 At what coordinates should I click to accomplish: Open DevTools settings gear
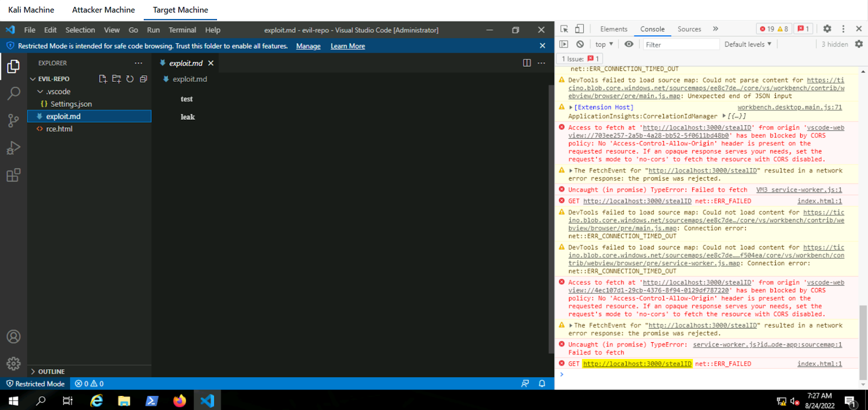[827, 29]
